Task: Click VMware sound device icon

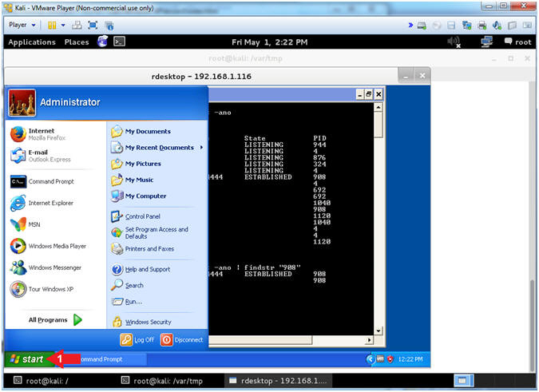Action: pyautogui.click(x=497, y=25)
